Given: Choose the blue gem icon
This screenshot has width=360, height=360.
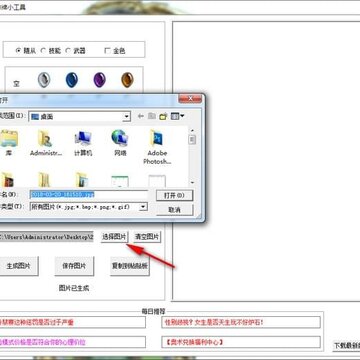Looking at the screenshot, I should click(72, 80).
